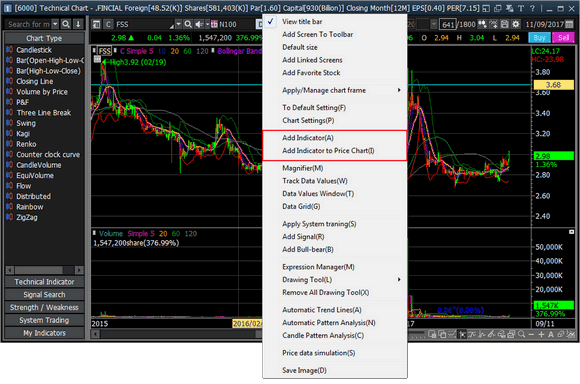Open the dropdown arrow next to FSS symbol
This screenshot has width=580, height=384.
[178, 24]
